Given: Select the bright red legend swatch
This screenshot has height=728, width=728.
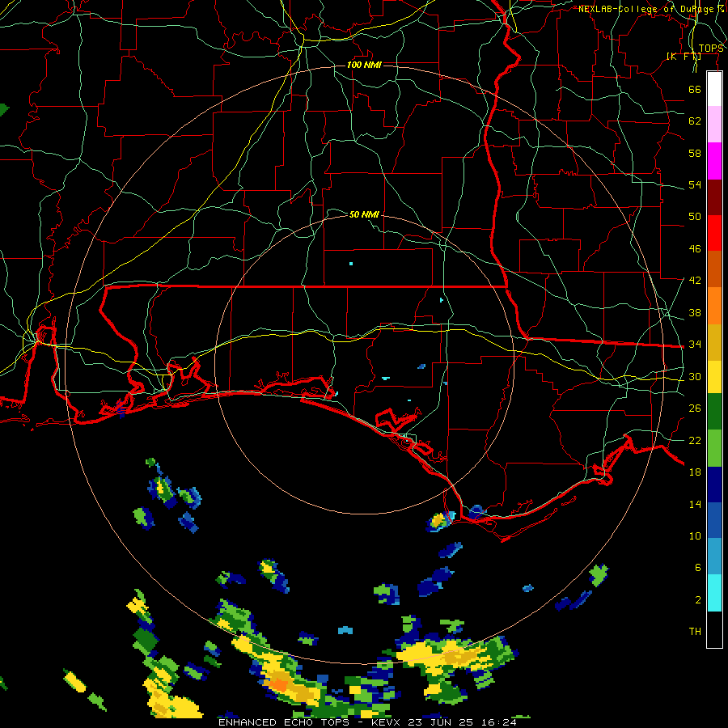Looking at the screenshot, I should click(x=714, y=233).
